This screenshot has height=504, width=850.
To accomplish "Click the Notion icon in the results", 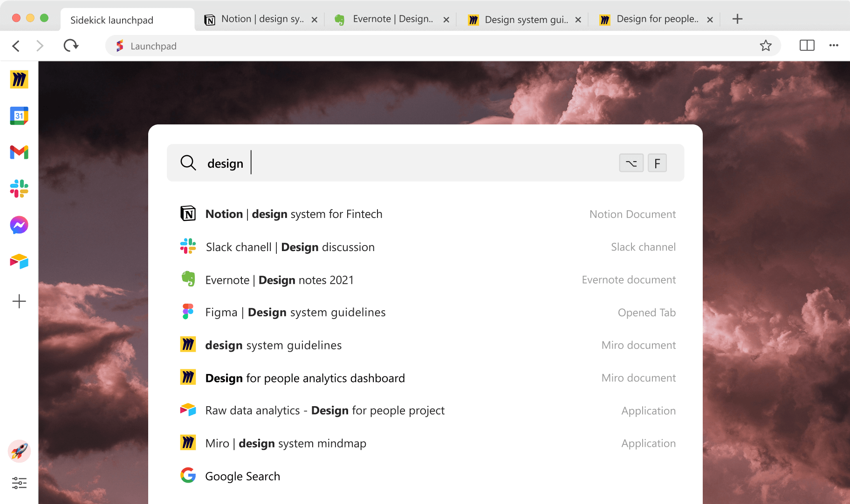I will (188, 213).
